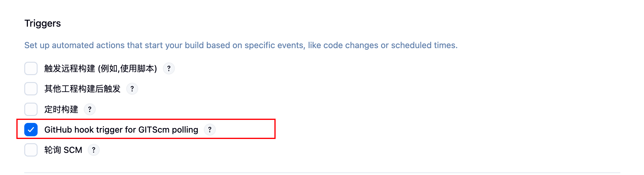
Task: Enable the 轮询 SCM checkbox
Action: point(31,150)
